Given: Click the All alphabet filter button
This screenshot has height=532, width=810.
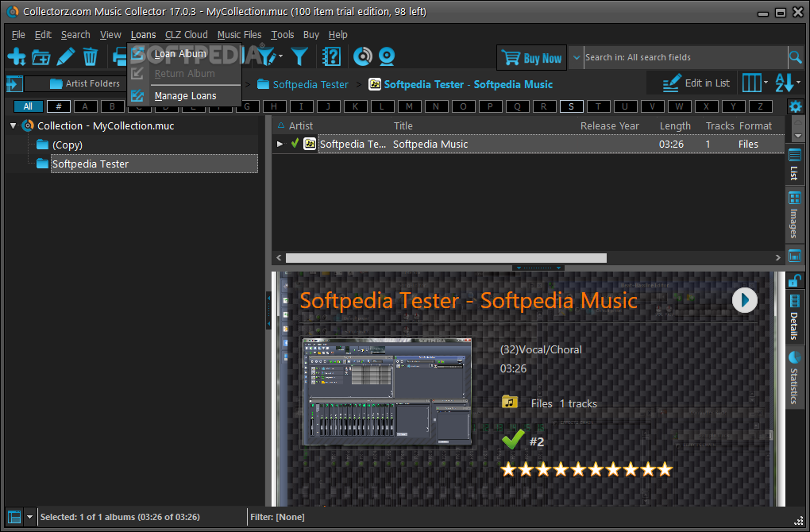Looking at the screenshot, I should coord(28,106).
